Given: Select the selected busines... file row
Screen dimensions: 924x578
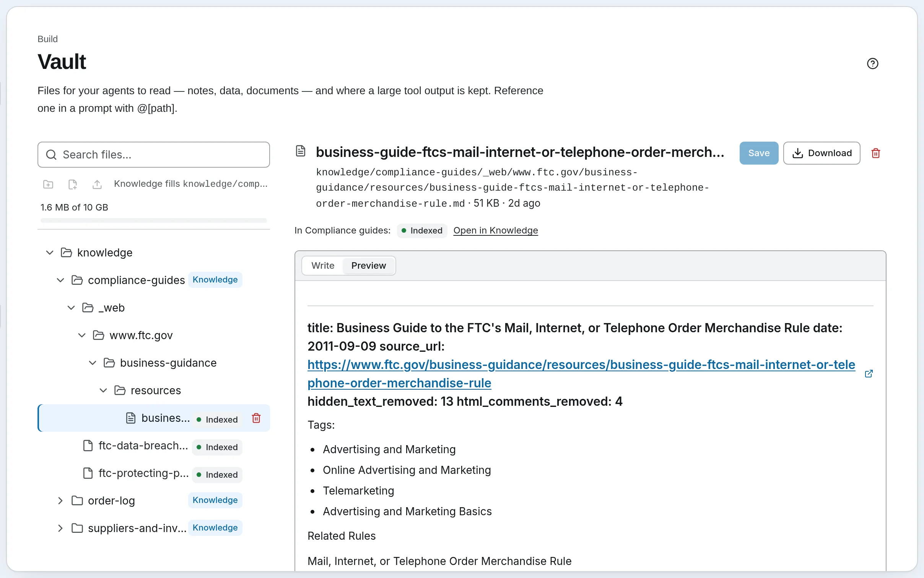Looking at the screenshot, I should pos(154,418).
